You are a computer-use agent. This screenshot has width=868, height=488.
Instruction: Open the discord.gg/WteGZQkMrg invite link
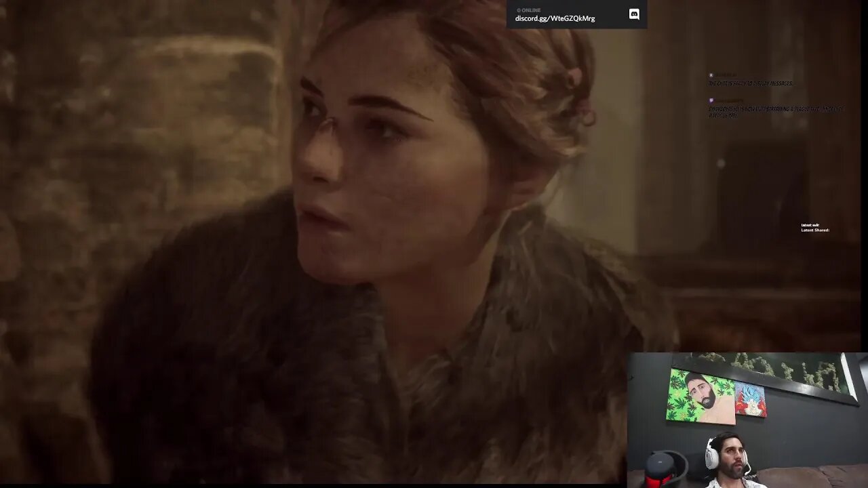coord(555,18)
